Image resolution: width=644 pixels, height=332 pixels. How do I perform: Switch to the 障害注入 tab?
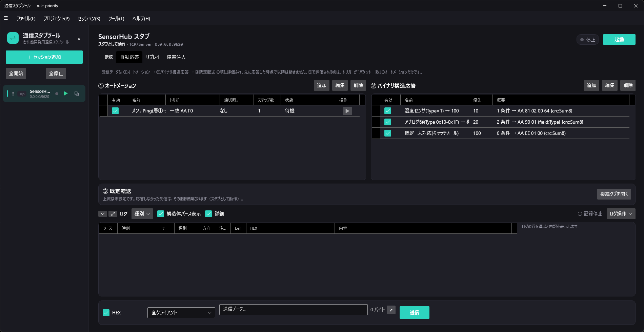point(176,57)
